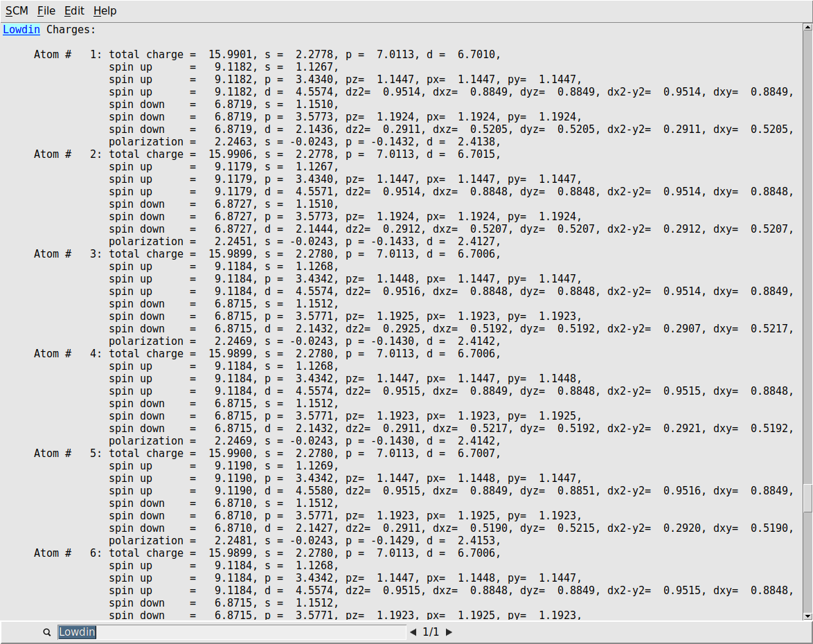Viewport: 813px width, 644px height.
Task: Click Atom 5 spin down d value 2.1427
Action: coord(314,528)
